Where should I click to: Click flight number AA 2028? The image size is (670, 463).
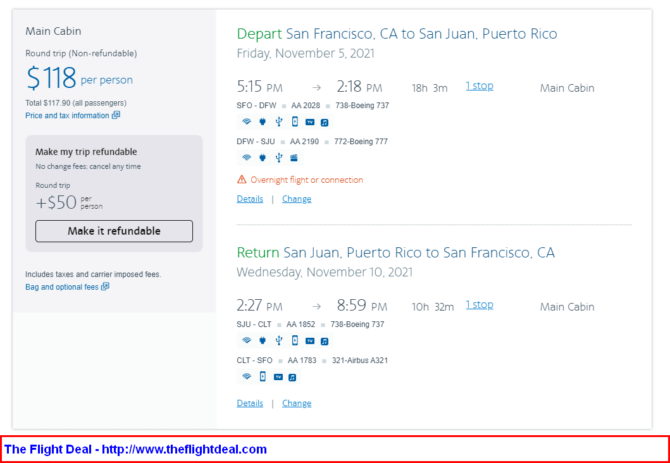coord(305,105)
